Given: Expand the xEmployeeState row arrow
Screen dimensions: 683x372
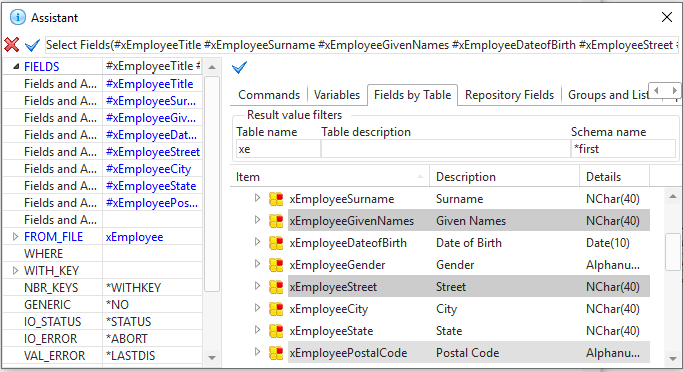Looking at the screenshot, I should coord(257,330).
